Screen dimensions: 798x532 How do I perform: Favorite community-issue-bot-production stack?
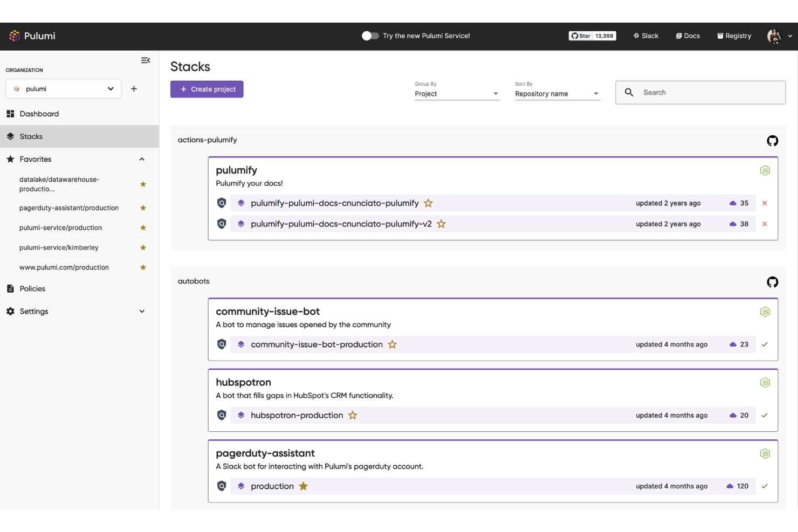pos(393,344)
